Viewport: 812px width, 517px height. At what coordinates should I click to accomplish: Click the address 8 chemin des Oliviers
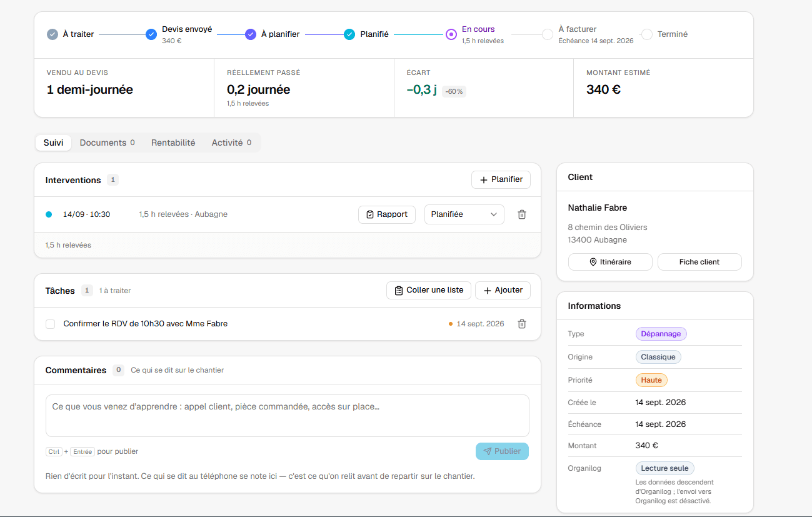pos(608,228)
